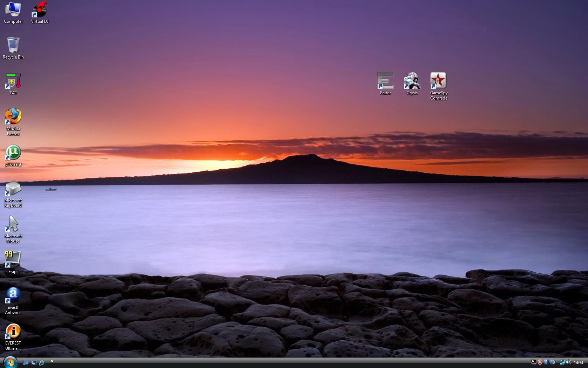Select the Virtual DJ shortcut
This screenshot has width=588, height=368.
[x=40, y=12]
